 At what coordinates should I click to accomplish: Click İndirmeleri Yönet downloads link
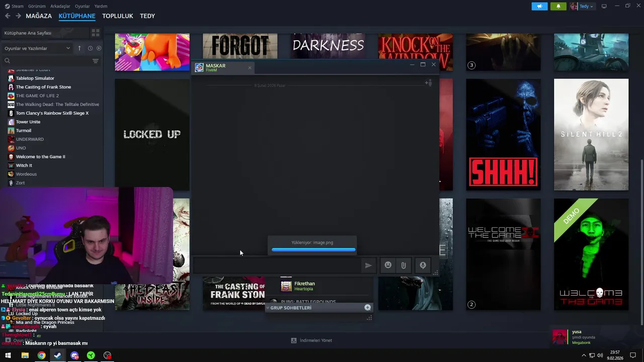click(x=311, y=340)
